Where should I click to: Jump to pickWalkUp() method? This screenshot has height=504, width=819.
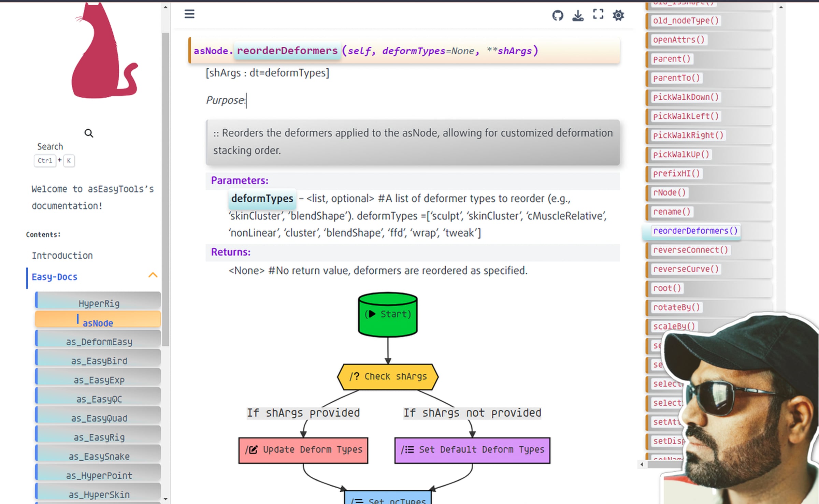(x=681, y=154)
